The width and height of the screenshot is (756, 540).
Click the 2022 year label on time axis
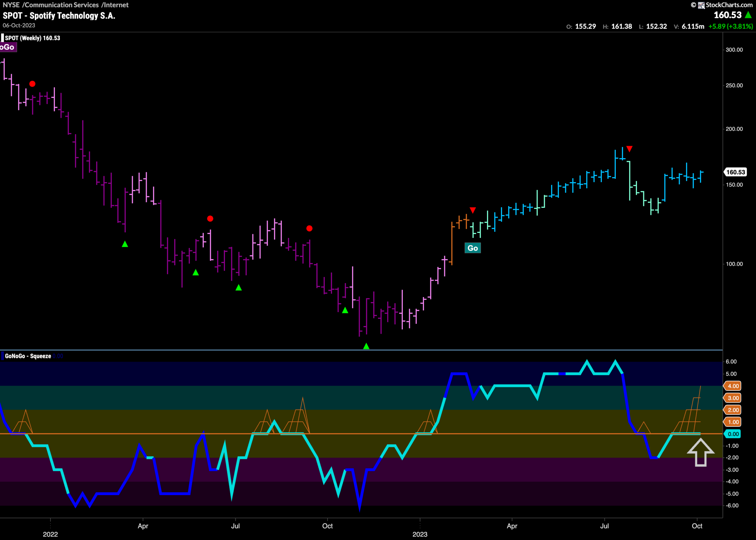50,534
